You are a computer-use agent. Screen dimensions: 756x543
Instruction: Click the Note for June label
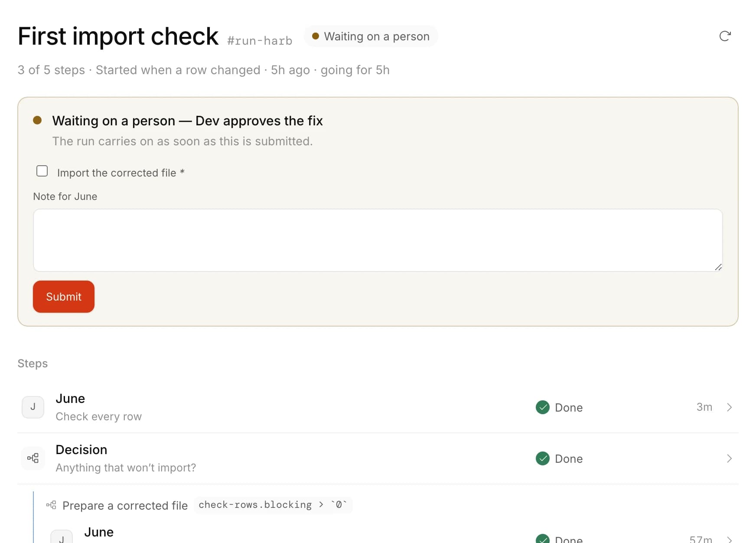(x=65, y=196)
